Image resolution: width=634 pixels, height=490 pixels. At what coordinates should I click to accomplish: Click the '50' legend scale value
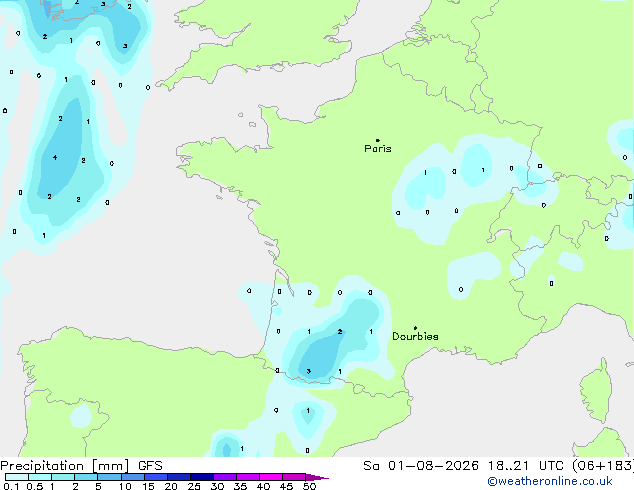[309, 486]
